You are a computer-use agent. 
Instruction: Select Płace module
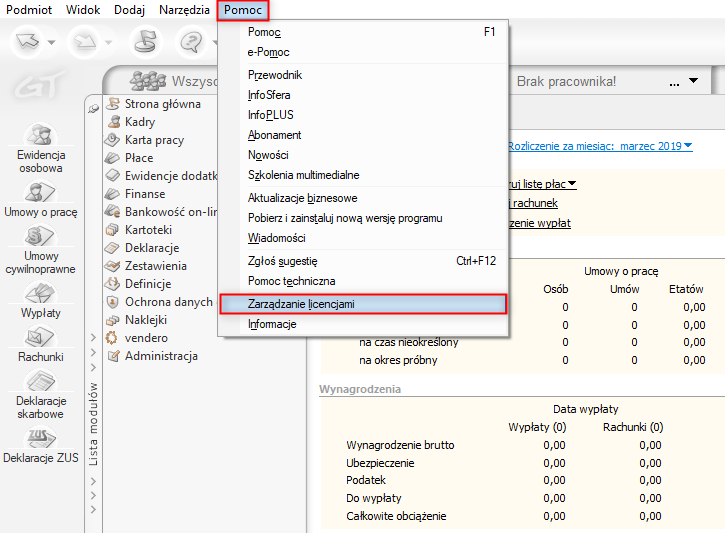129,158
